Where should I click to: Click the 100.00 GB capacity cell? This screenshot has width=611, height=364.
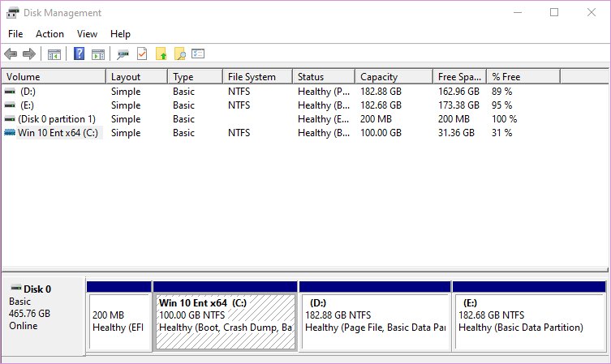coord(381,133)
